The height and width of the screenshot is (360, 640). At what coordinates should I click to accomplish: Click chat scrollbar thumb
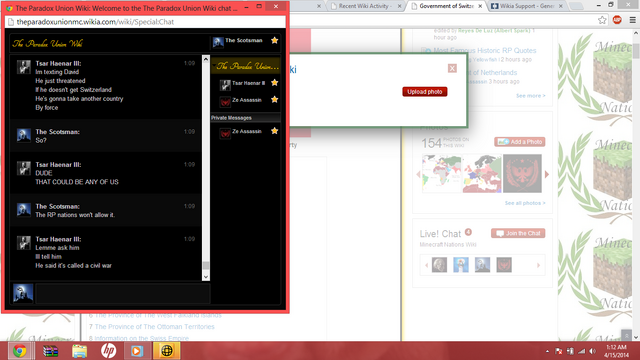(206, 266)
